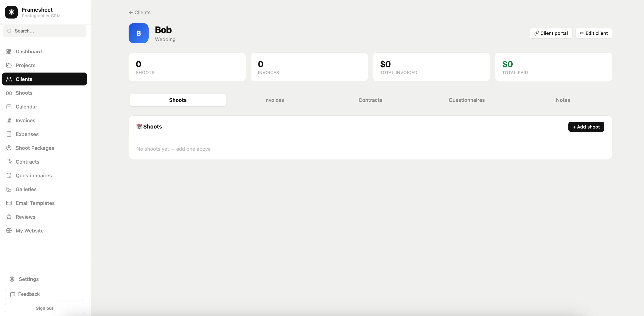Click the Sign out button
This screenshot has width=644, height=316.
pyautogui.click(x=45, y=308)
